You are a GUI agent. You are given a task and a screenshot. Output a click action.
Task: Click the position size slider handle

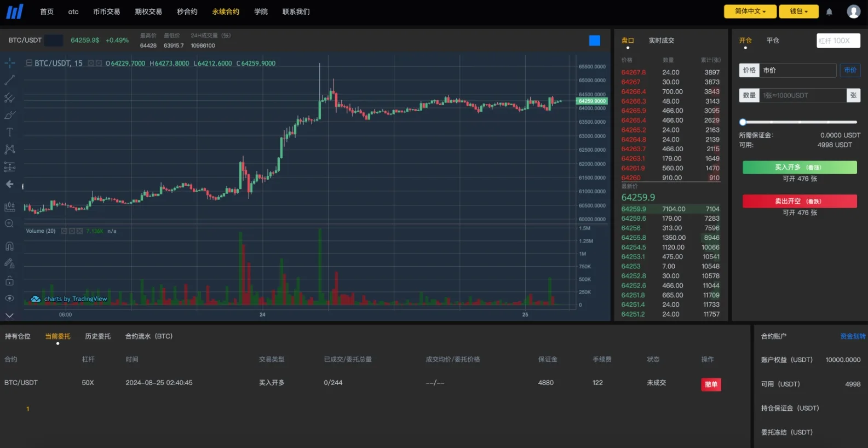tap(743, 122)
